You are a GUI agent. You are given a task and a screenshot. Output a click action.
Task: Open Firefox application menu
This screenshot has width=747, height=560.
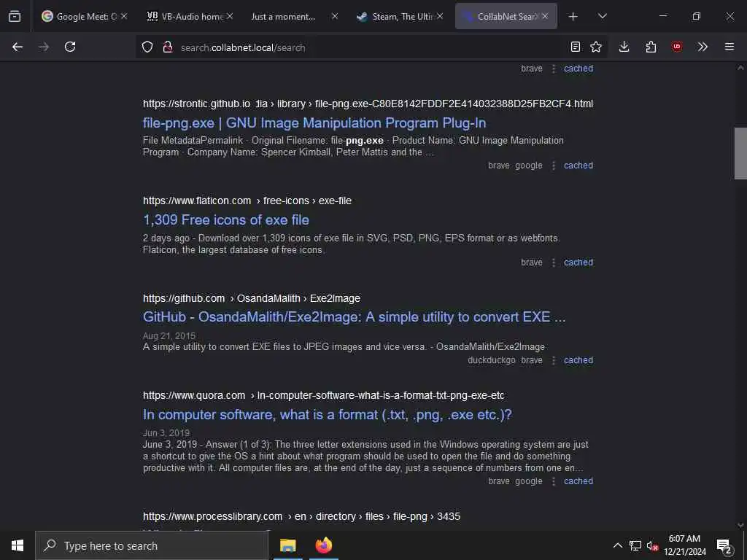click(x=729, y=47)
